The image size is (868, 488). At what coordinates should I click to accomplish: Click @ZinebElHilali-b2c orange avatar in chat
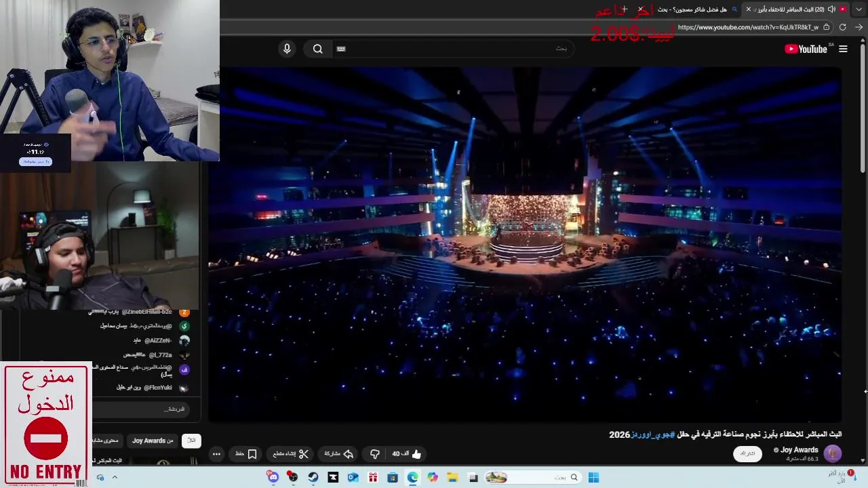pos(184,312)
